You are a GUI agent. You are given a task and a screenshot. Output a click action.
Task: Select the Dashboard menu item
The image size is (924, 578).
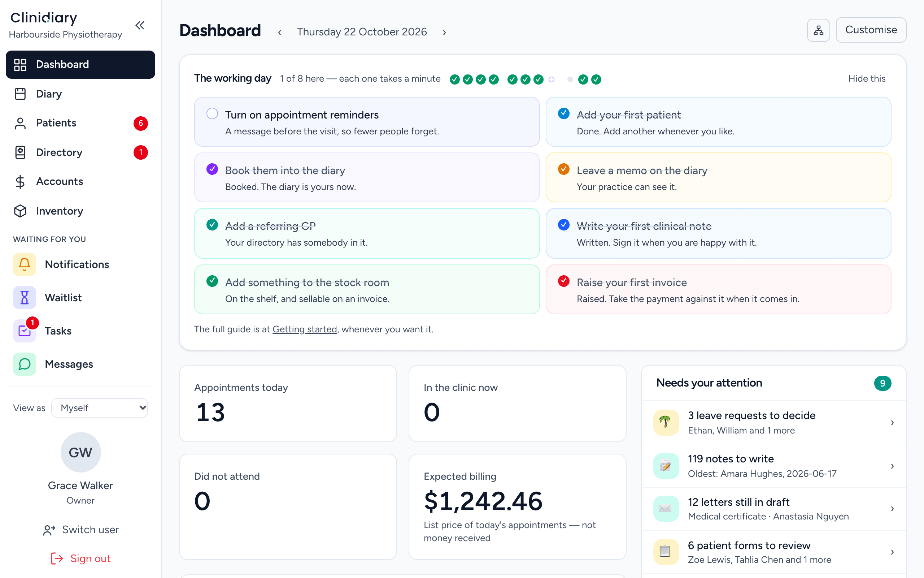[x=80, y=65]
